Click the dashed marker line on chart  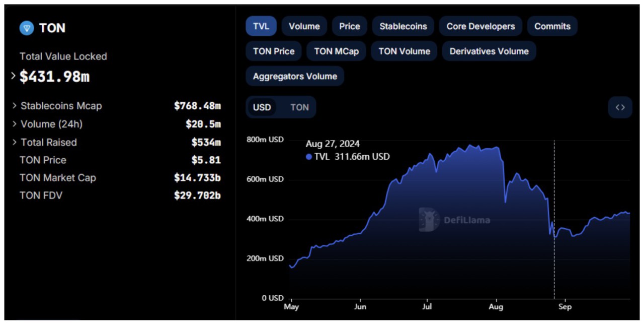[x=554, y=217]
